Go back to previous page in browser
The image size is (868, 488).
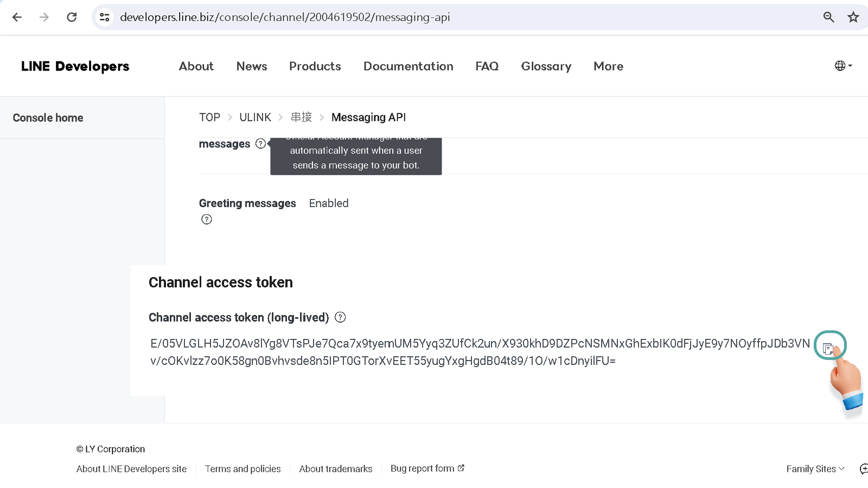(17, 17)
